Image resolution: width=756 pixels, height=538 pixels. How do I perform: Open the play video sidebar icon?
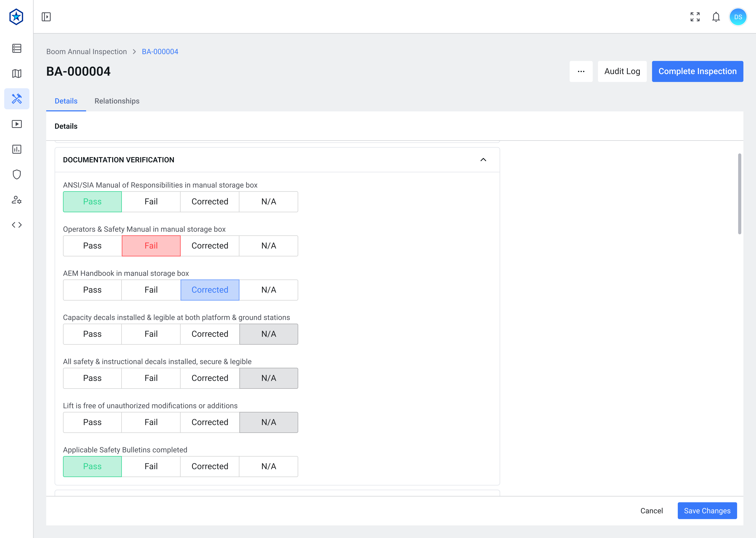click(x=17, y=124)
